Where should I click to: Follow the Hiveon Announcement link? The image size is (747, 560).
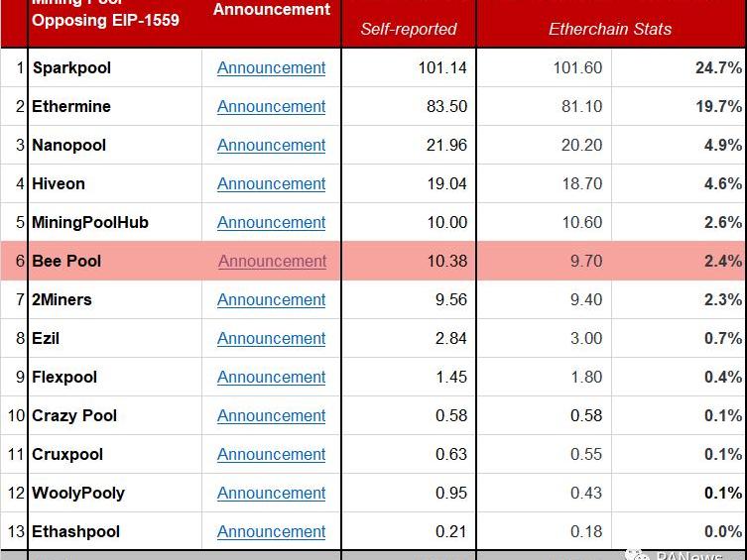point(271,184)
